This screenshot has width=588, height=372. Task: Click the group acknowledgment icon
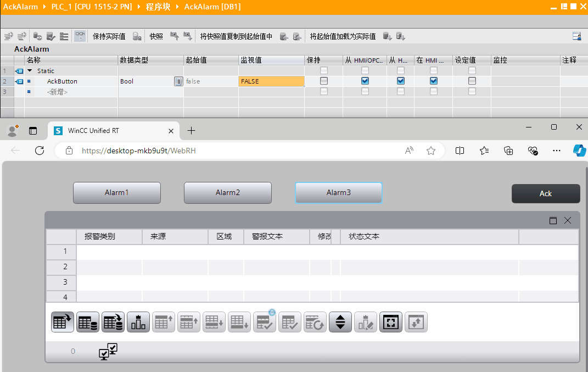(290, 322)
